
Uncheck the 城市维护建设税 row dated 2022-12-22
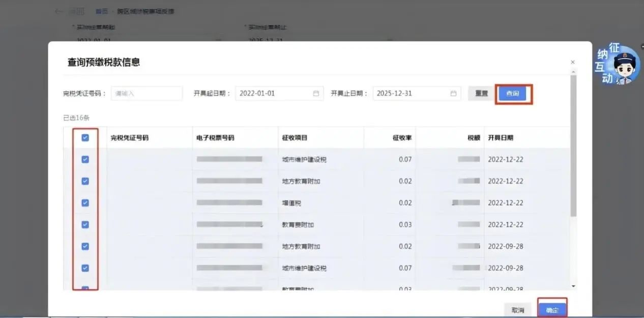(x=85, y=159)
